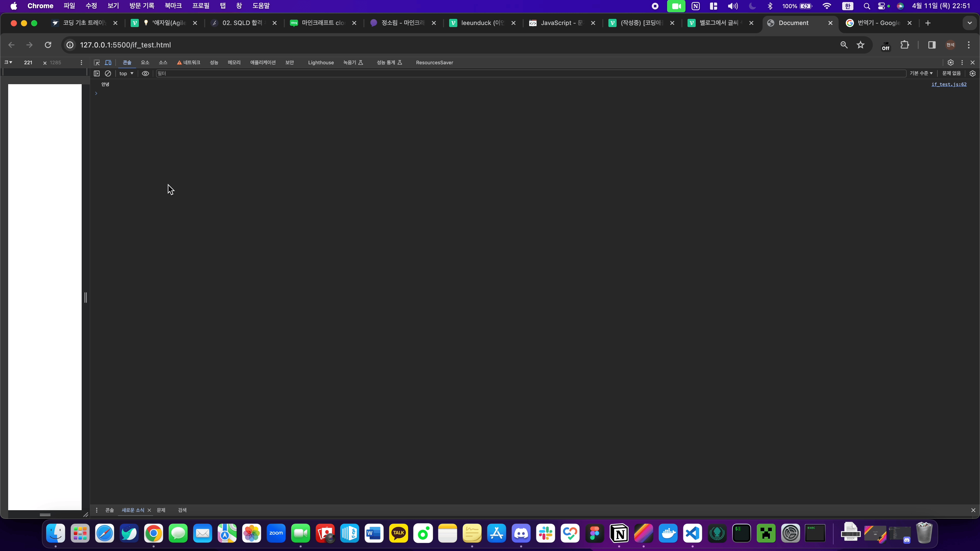Expand the tab search chevron
Viewport: 980px width, 551px height.
[x=969, y=23]
